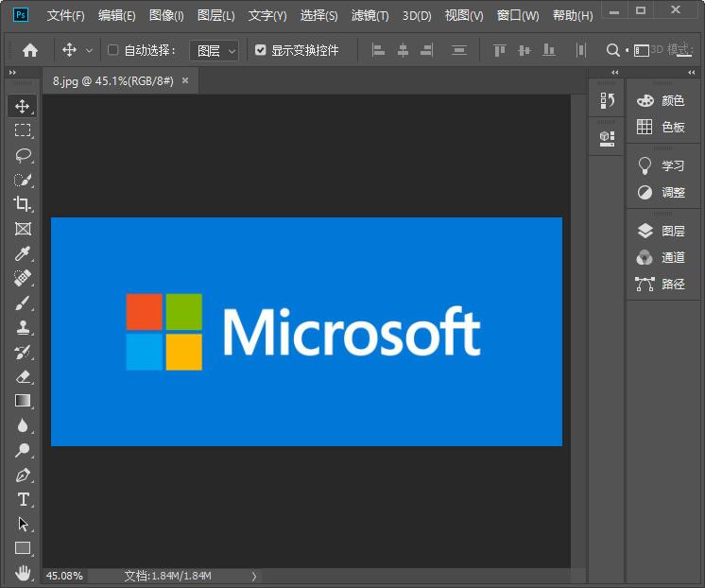This screenshot has width=705, height=588.
Task: Open the 图层 panel
Action: (x=662, y=231)
